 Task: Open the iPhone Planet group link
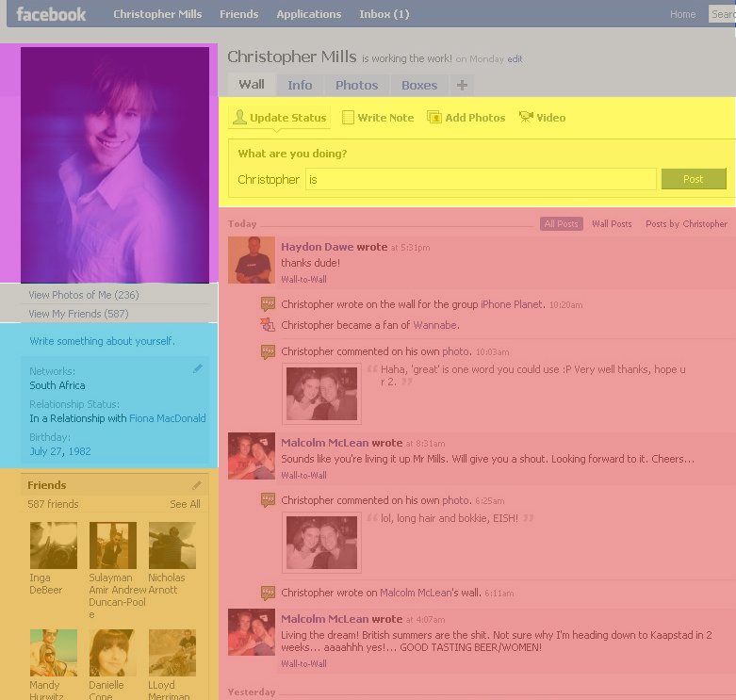[513, 304]
